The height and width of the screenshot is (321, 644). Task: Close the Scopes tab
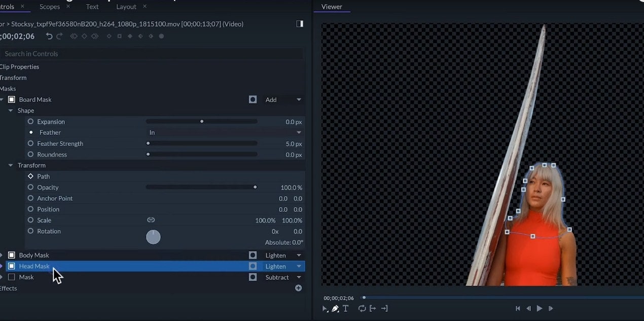pyautogui.click(x=68, y=7)
